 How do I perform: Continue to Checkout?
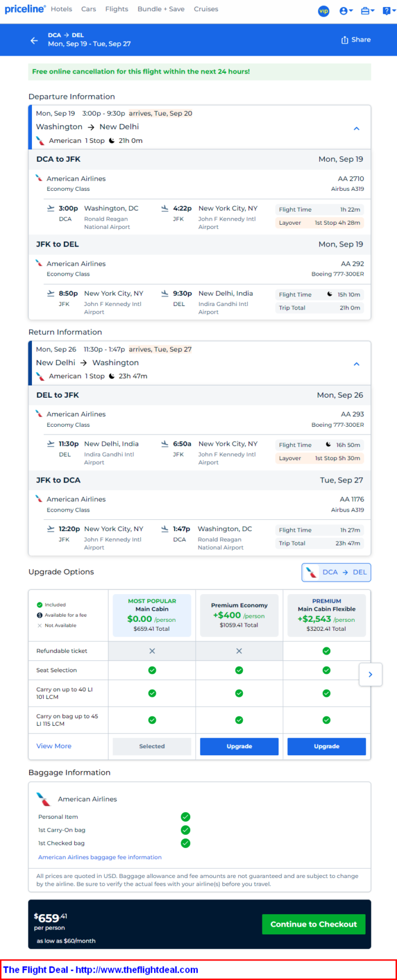(x=313, y=924)
